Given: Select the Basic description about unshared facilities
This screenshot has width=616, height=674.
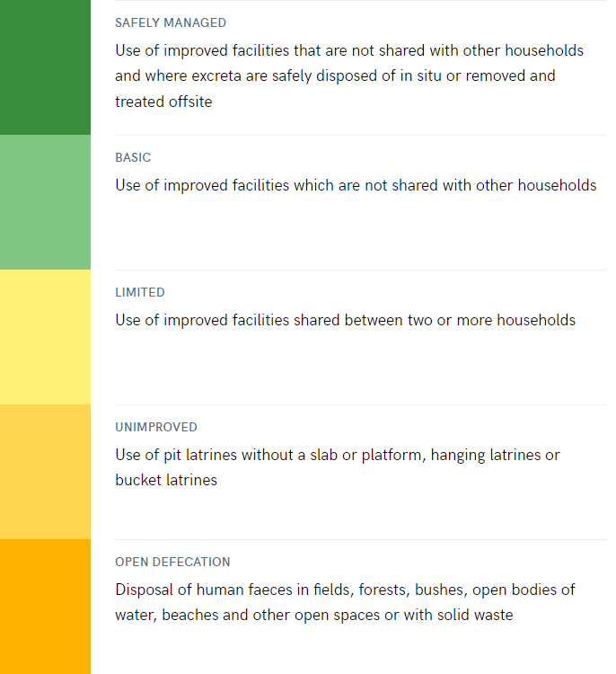Looking at the screenshot, I should pyautogui.click(x=356, y=185).
